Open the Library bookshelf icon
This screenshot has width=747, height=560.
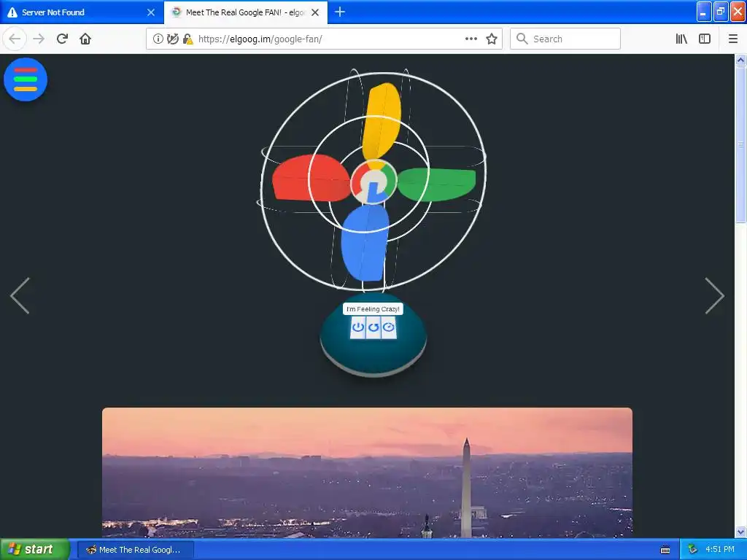click(x=681, y=39)
